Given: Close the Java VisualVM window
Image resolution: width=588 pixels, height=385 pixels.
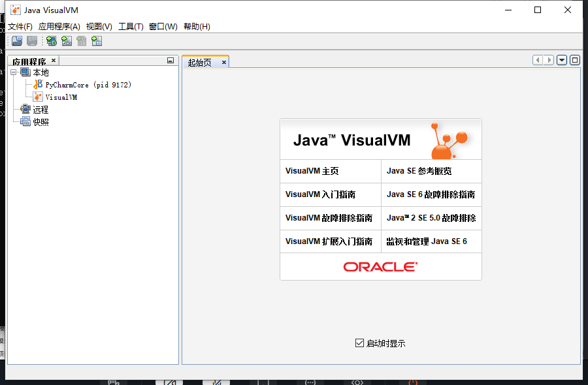Looking at the screenshot, I should tap(568, 10).
